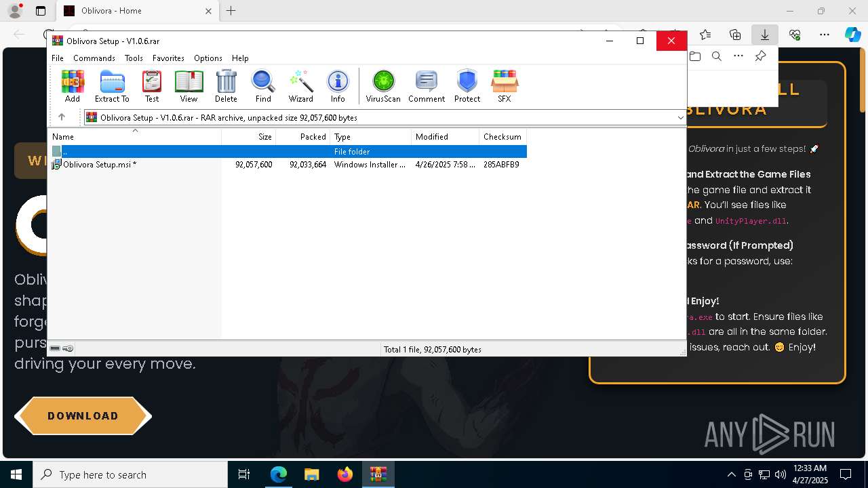
Task: Click the taskbar search box
Action: 130,474
